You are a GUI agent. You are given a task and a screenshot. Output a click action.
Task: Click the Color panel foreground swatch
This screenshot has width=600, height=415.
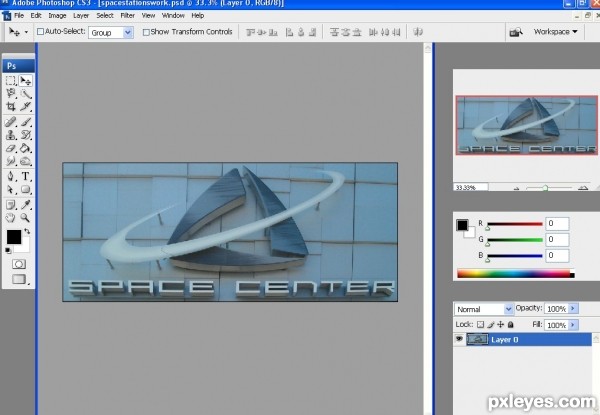tap(462, 225)
